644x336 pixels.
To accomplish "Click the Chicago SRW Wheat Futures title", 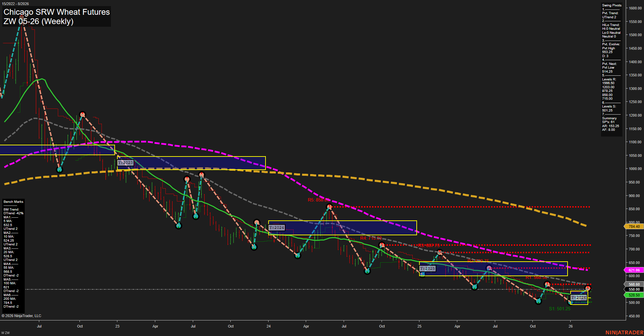I will pyautogui.click(x=56, y=12).
